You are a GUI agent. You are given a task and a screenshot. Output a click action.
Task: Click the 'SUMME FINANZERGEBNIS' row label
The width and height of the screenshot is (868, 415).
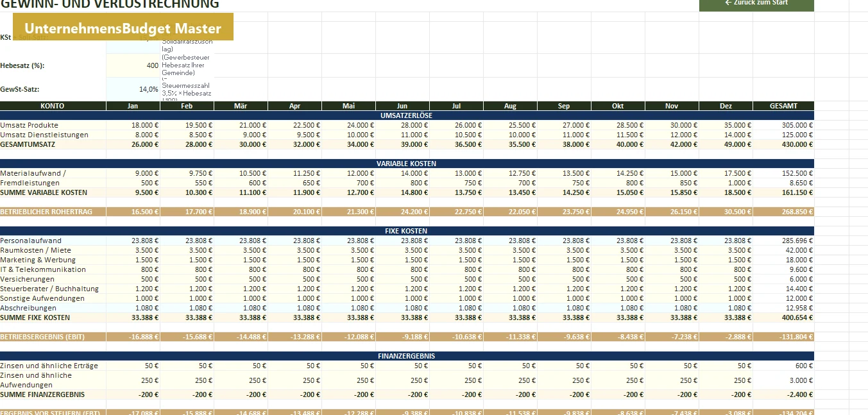pos(42,394)
